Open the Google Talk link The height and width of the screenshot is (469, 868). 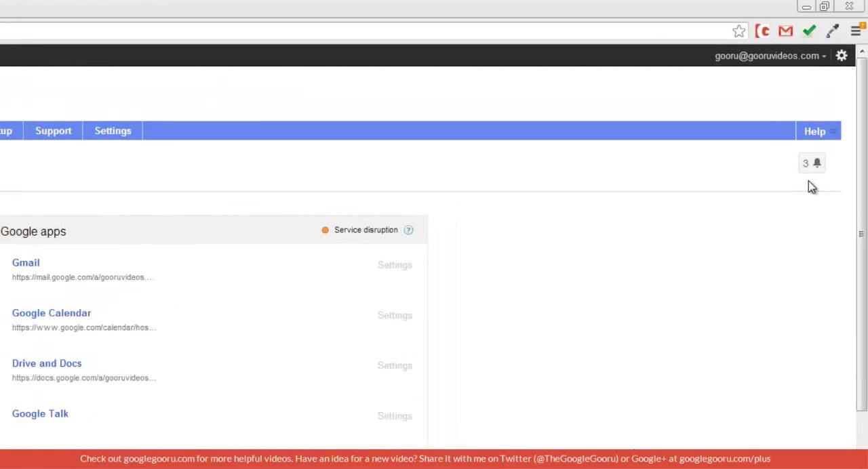tap(40, 413)
